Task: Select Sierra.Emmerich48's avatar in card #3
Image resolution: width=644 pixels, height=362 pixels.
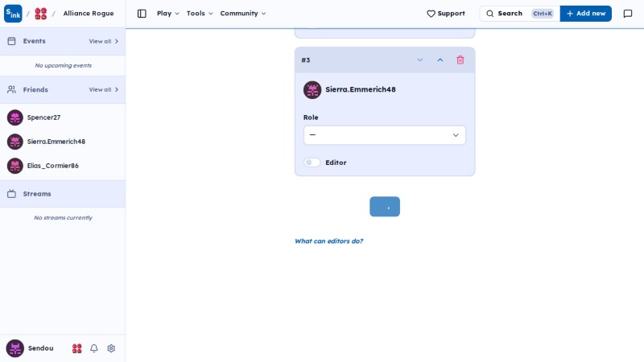Action: 312,89
